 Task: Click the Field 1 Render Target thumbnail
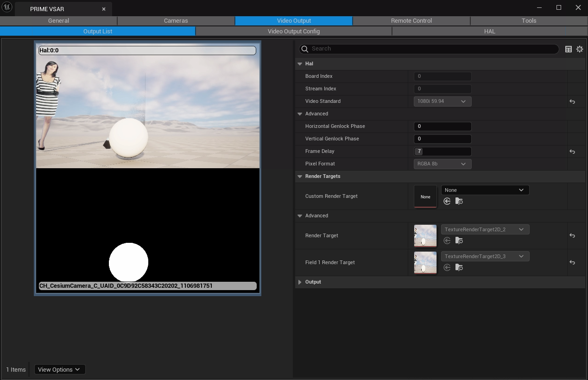tap(425, 263)
